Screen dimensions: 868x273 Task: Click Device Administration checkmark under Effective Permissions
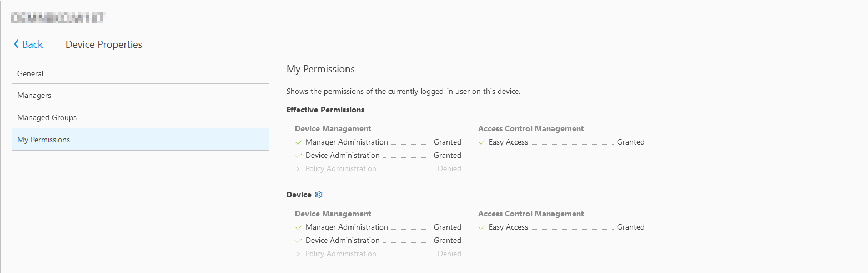tap(299, 156)
